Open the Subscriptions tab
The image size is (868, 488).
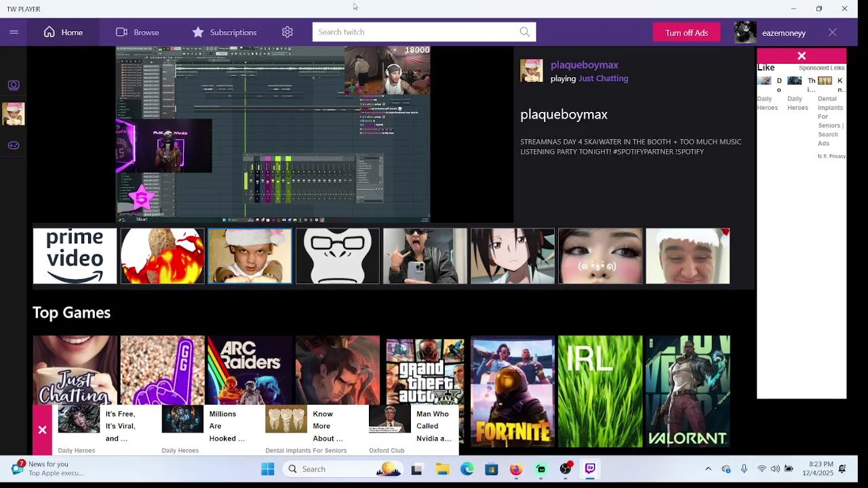tap(224, 32)
